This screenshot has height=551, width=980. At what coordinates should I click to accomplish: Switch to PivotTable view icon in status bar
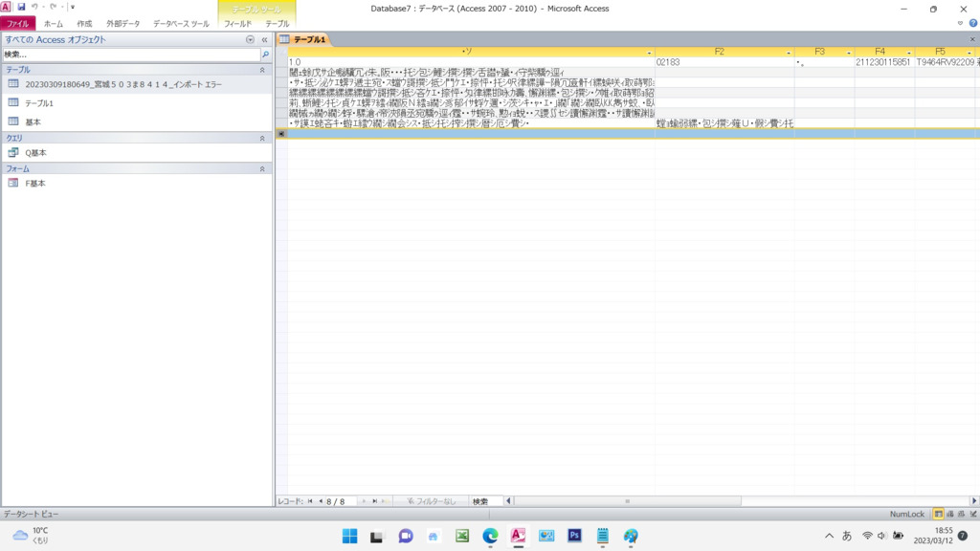[x=950, y=514]
